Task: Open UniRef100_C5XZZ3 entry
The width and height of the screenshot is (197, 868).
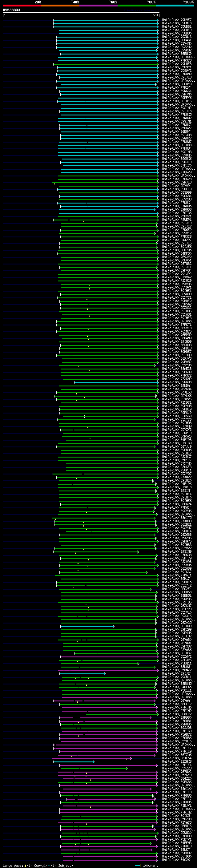Action: [177, 768]
